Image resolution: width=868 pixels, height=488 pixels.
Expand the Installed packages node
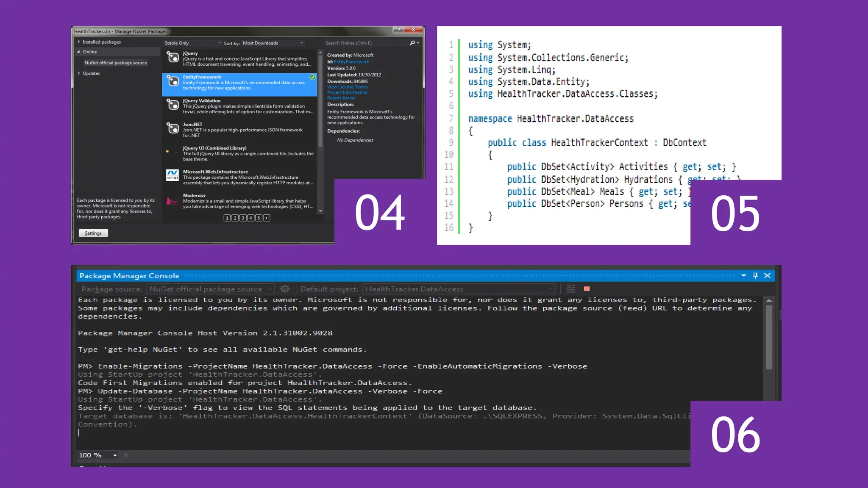point(79,42)
